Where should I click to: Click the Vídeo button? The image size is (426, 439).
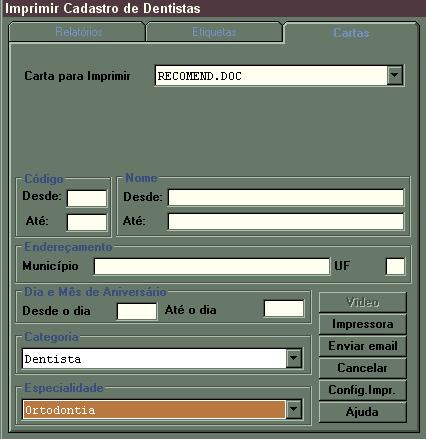(362, 302)
